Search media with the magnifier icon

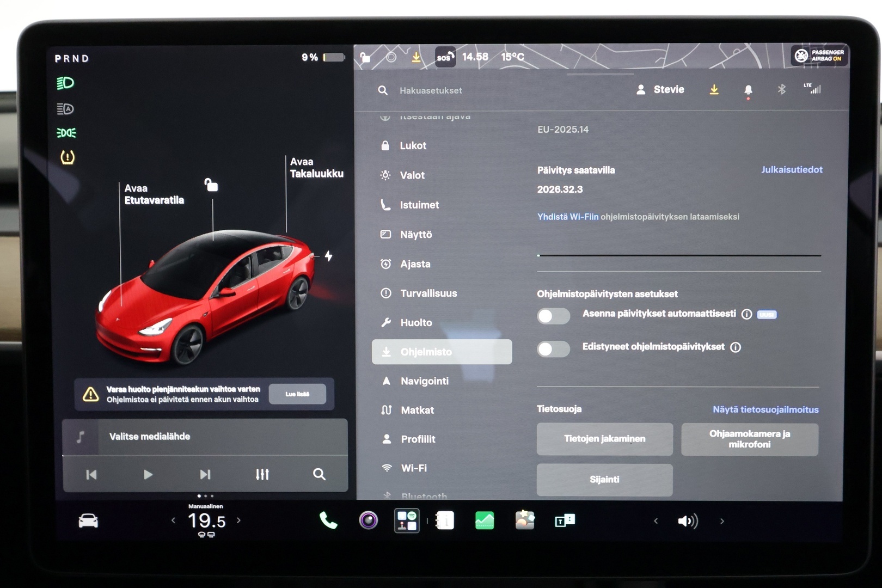click(319, 474)
